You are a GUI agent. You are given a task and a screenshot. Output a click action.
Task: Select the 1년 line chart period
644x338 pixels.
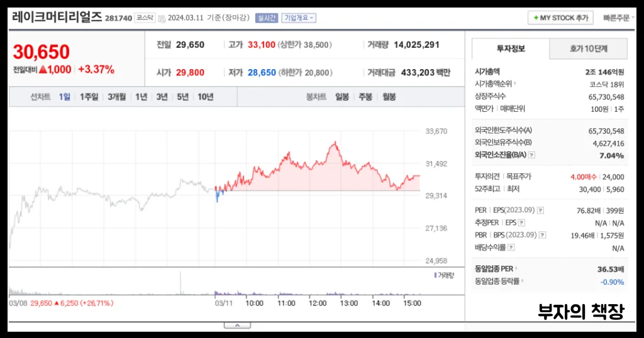(142, 97)
